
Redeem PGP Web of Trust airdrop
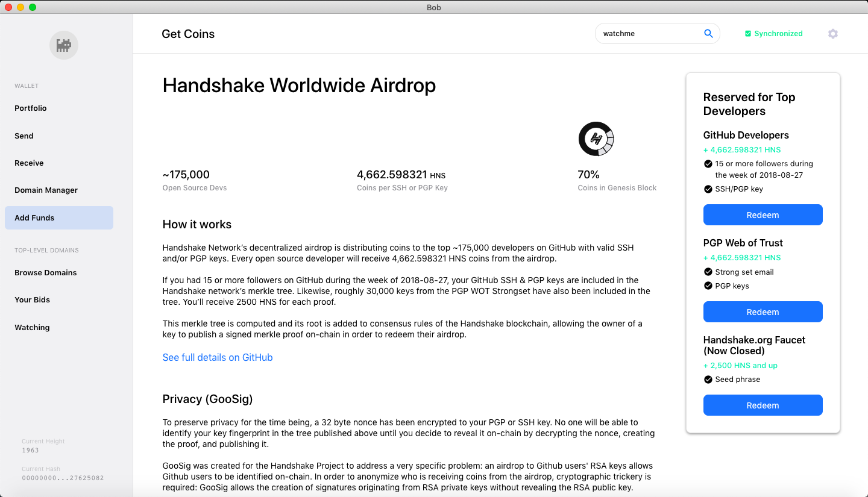point(763,312)
